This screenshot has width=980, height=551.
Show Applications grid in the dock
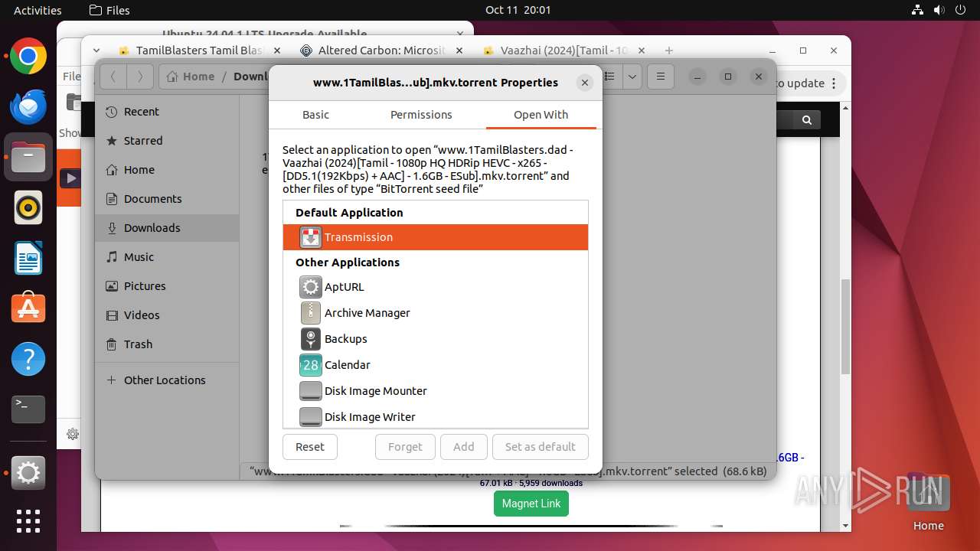pos(28,521)
